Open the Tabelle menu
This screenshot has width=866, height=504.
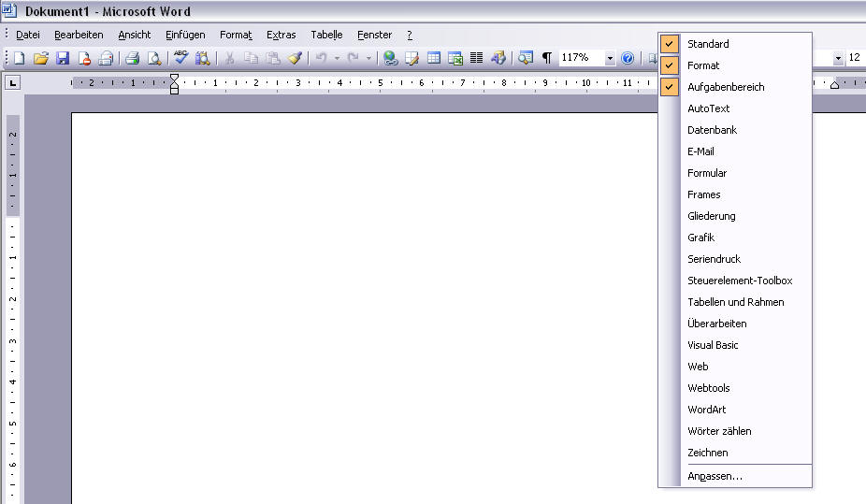tap(326, 35)
